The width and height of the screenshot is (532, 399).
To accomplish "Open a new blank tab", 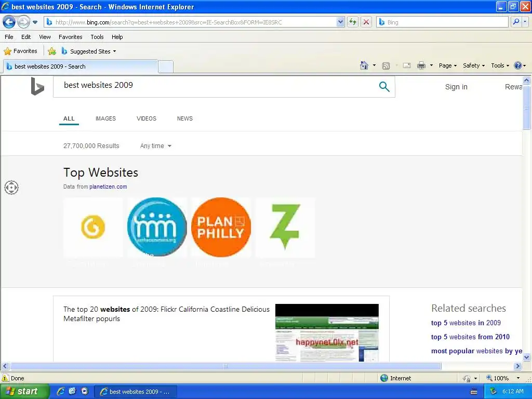I will (x=166, y=66).
